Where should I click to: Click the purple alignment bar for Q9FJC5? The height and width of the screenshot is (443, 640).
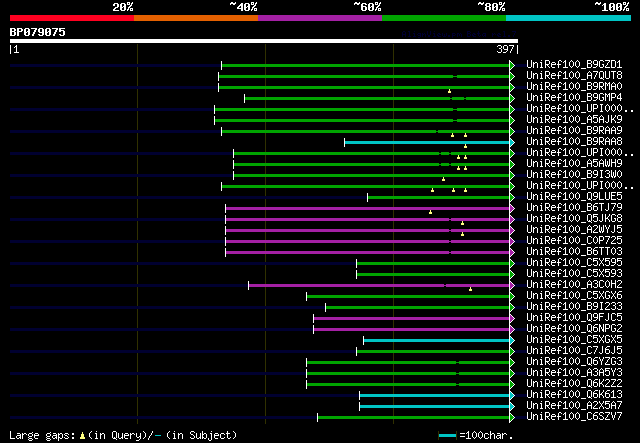point(411,319)
